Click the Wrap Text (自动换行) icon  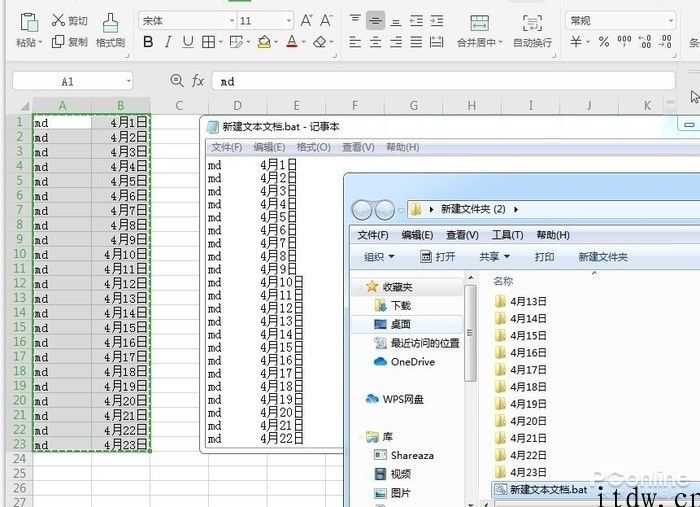(532, 22)
